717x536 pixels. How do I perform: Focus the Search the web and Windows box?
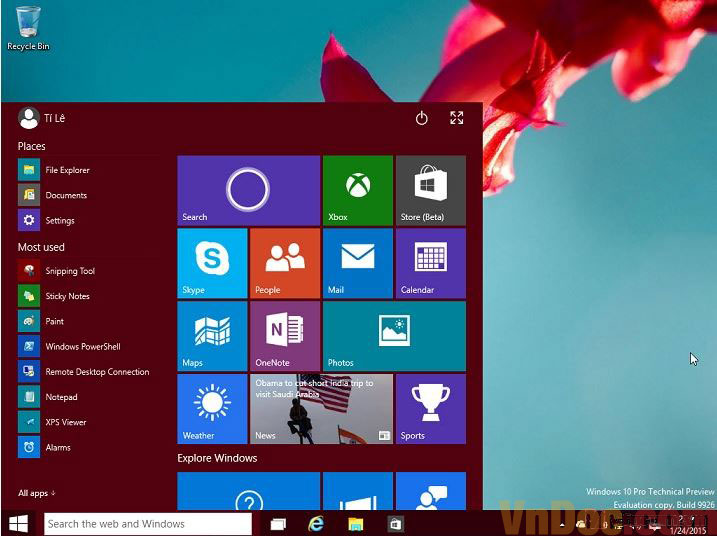(x=148, y=524)
